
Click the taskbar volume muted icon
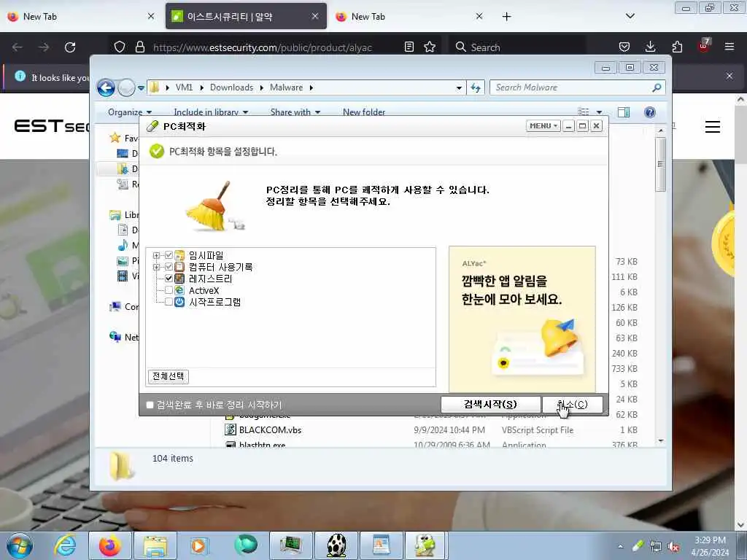pyautogui.click(x=673, y=547)
